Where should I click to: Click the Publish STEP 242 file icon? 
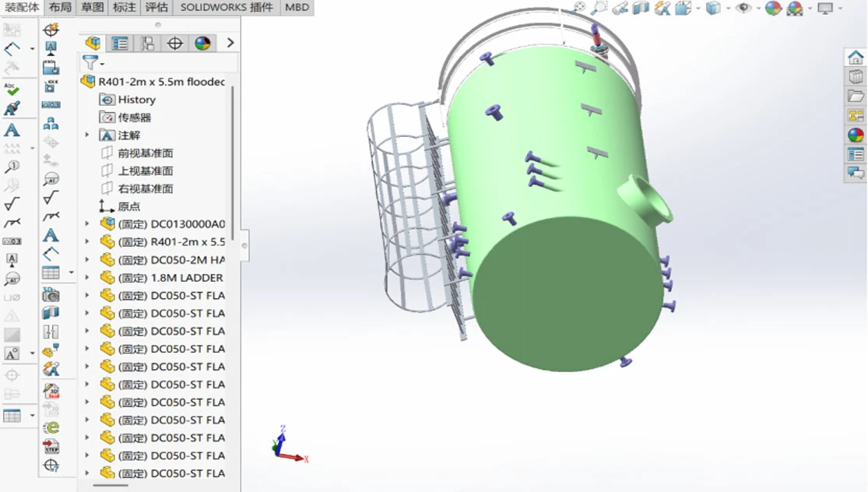(x=51, y=446)
